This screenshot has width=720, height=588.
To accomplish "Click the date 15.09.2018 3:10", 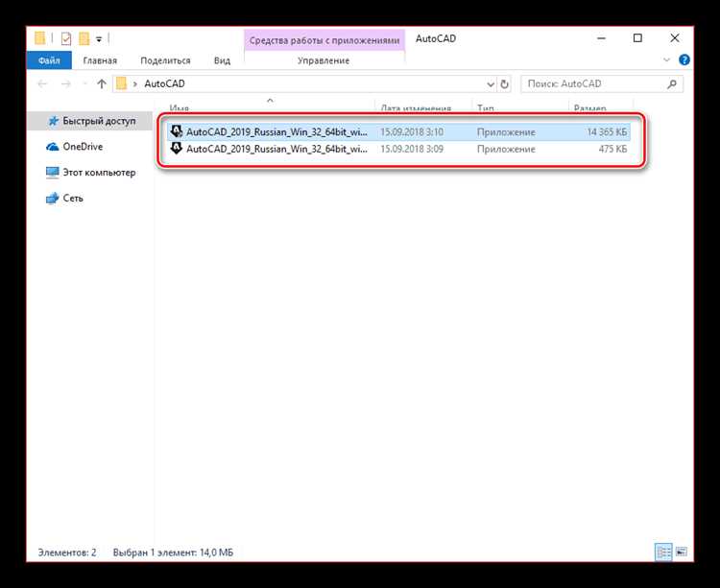I will click(412, 132).
